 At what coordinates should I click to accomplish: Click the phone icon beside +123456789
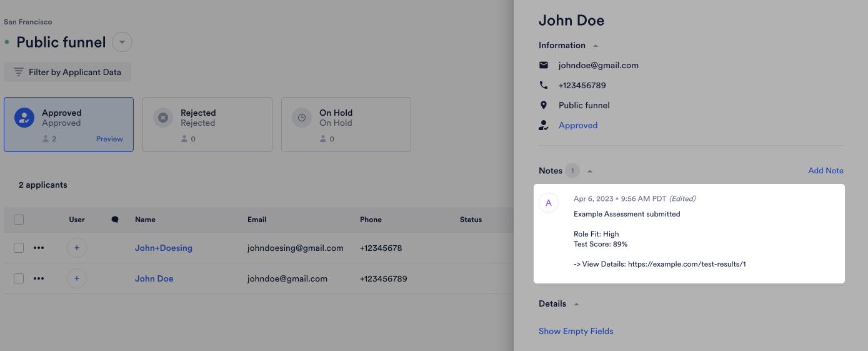544,85
